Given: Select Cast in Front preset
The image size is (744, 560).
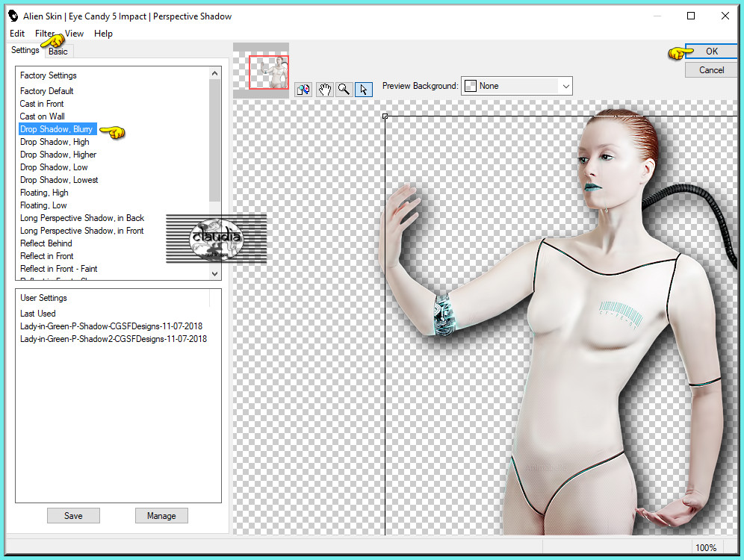Looking at the screenshot, I should [42, 103].
